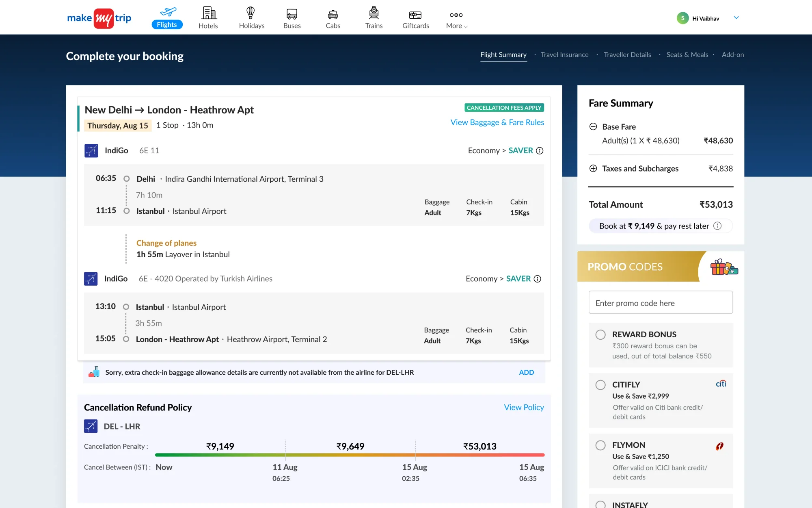This screenshot has width=812, height=508.
Task: Click IndiGo logo beside DEL - LHR
Action: [91, 426]
